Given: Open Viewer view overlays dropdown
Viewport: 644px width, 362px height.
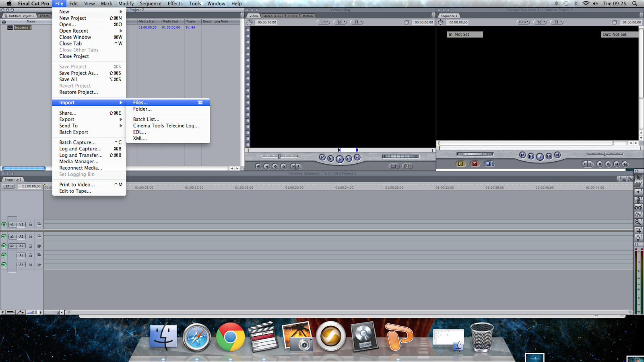Looking at the screenshot, I should point(357,22).
